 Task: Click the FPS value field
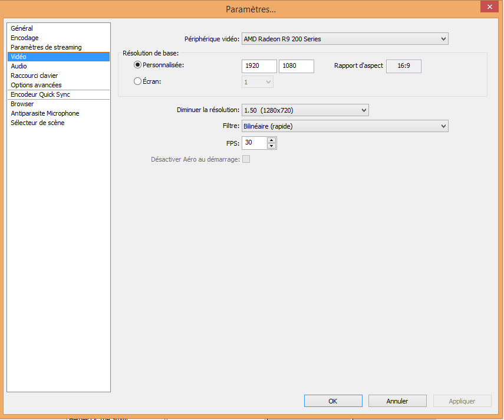click(x=254, y=143)
